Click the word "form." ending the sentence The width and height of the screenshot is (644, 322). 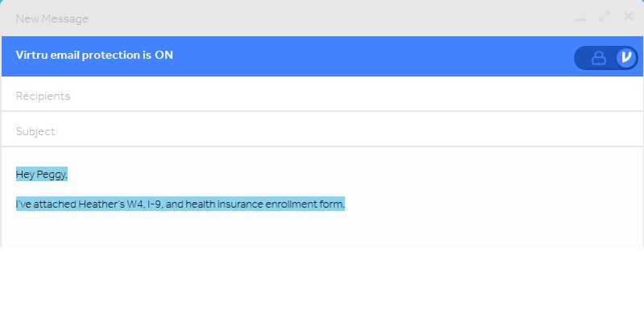coord(332,204)
